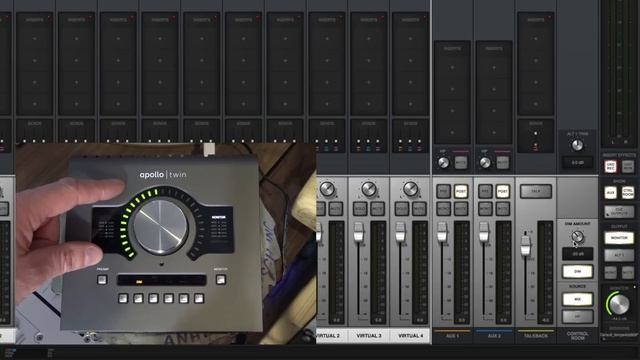Mute the AUX 1 return above the fader section

(461, 162)
